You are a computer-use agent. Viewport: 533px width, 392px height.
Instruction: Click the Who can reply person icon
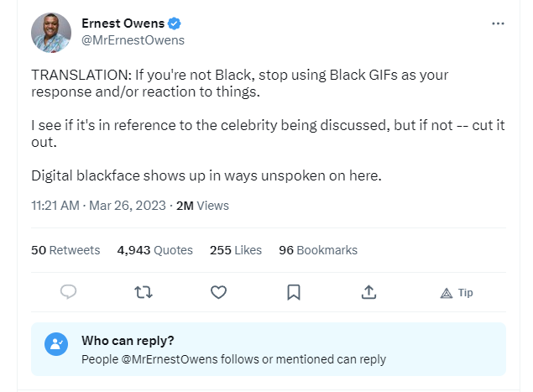tap(56, 342)
